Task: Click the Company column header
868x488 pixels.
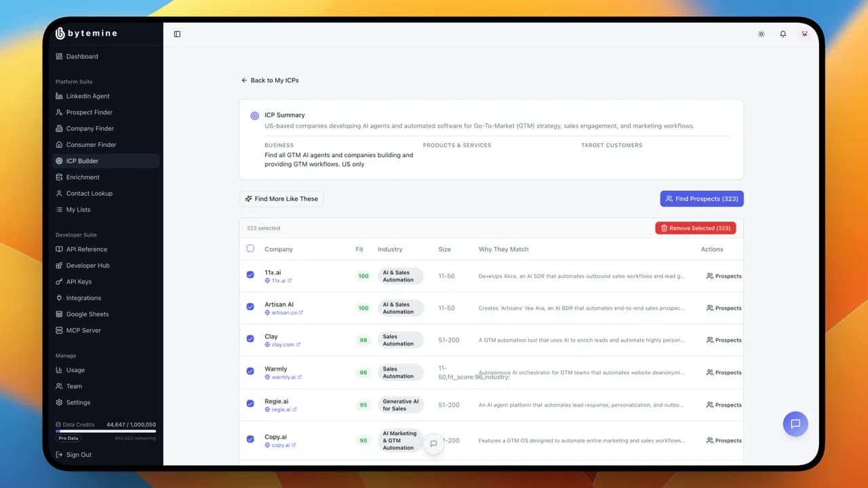Action: [x=279, y=249]
